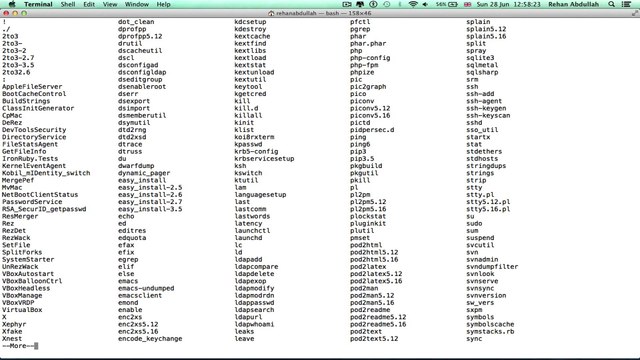Open the Terminal application menu
The image size is (640, 360).
(38, 4)
